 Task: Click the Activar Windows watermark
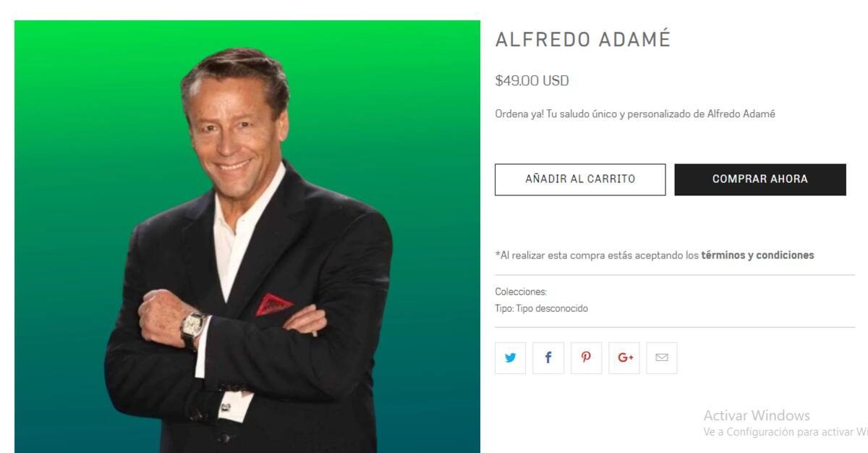click(x=757, y=415)
